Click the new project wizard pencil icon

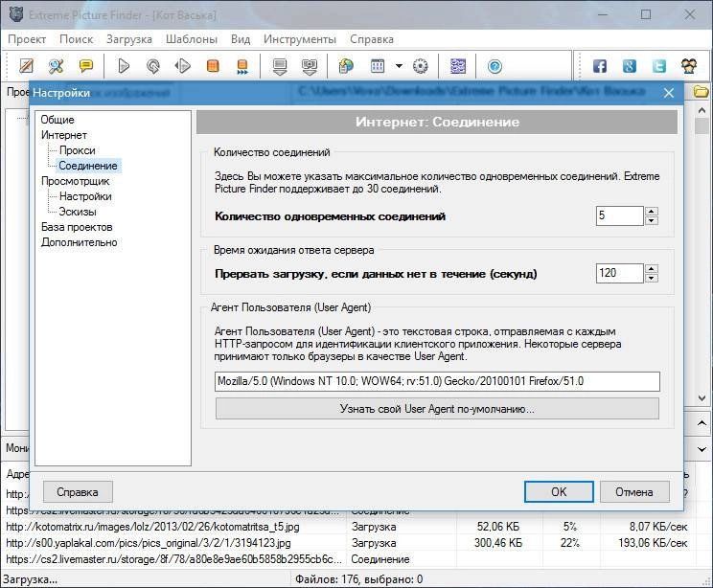(x=27, y=66)
